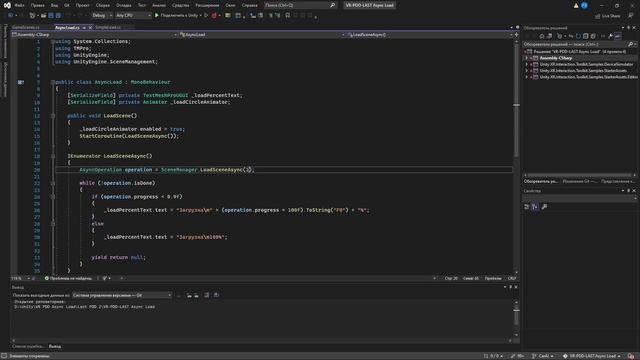Click the CRLF line ending indicator
640x360 pixels.
512,278
